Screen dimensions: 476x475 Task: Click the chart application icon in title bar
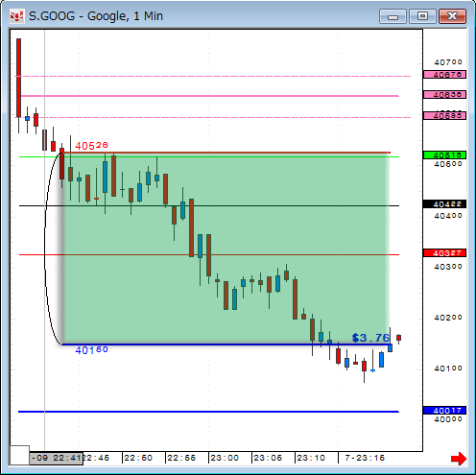16,16
